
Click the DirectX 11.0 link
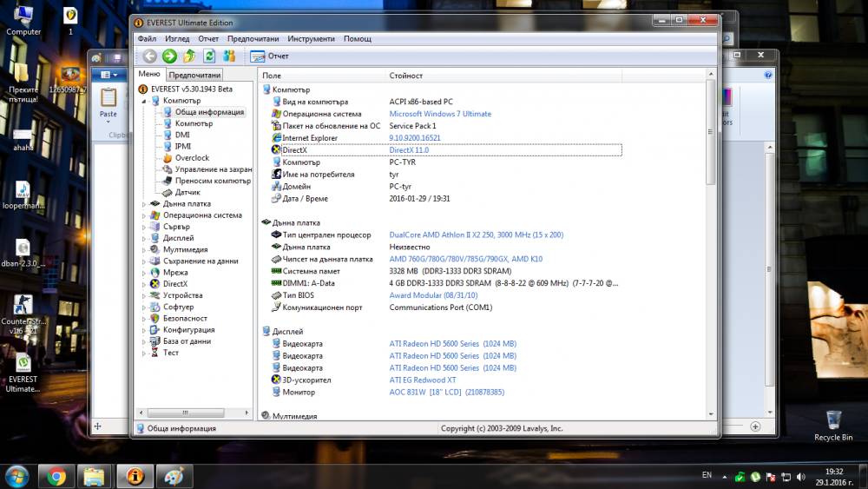pos(409,150)
